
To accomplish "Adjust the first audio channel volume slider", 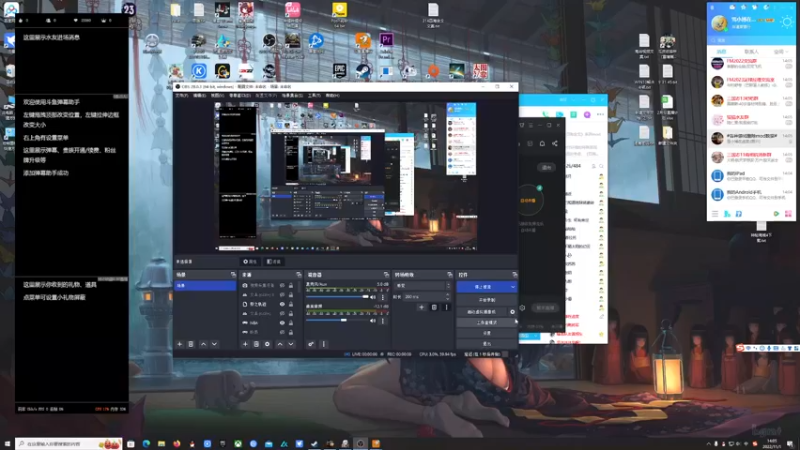I will (x=337, y=296).
